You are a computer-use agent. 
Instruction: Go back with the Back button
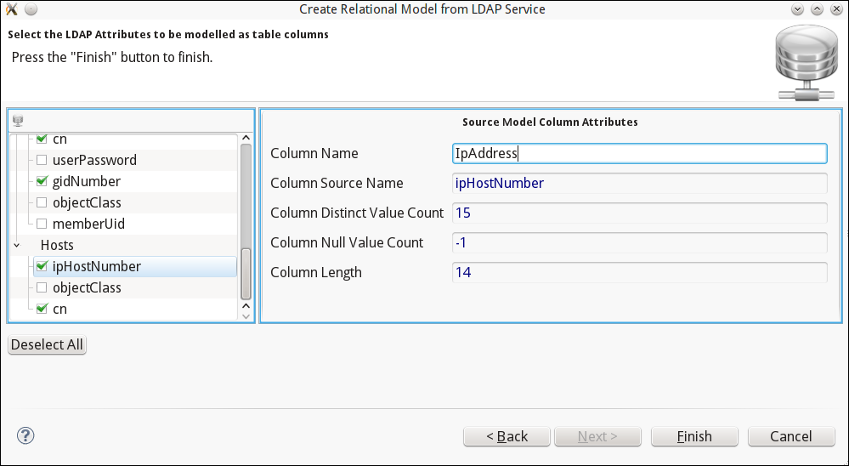point(507,437)
